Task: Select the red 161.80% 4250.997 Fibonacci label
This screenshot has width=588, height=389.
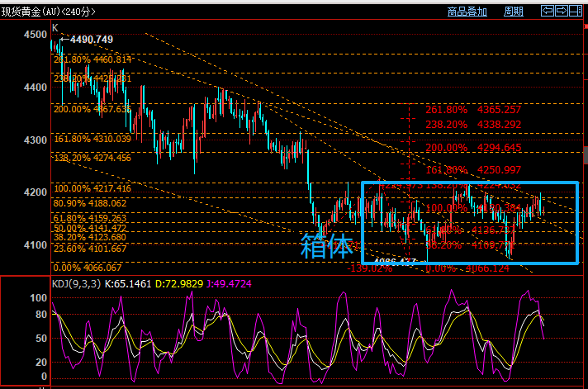Action: (473, 170)
